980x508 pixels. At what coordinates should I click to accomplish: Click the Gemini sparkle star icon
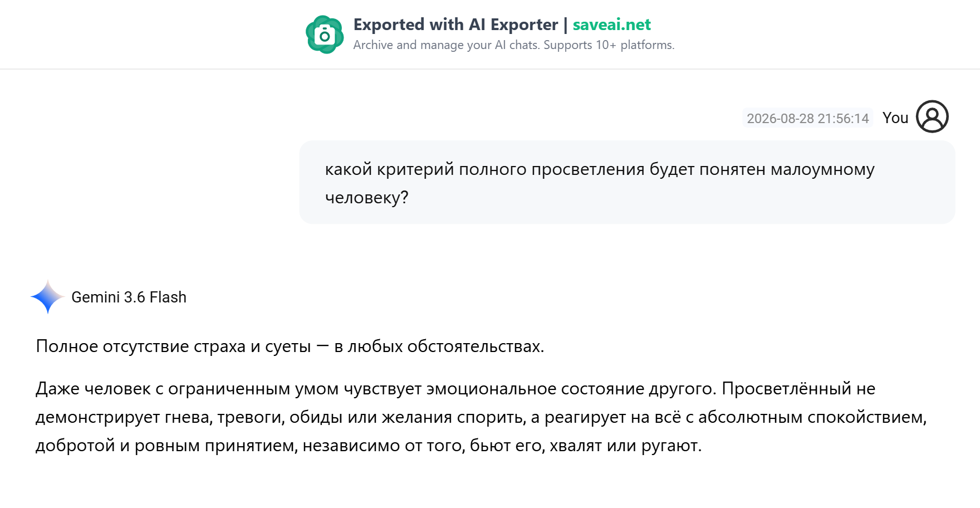[48, 296]
